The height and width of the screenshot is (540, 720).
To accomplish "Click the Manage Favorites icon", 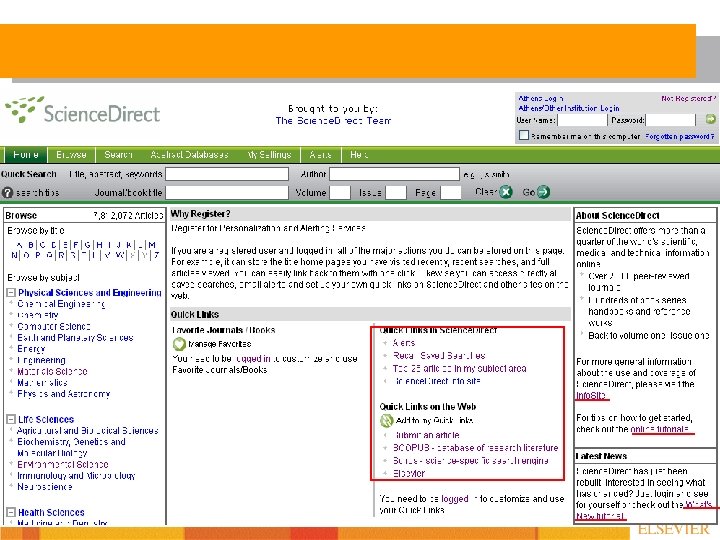I will click(x=179, y=343).
